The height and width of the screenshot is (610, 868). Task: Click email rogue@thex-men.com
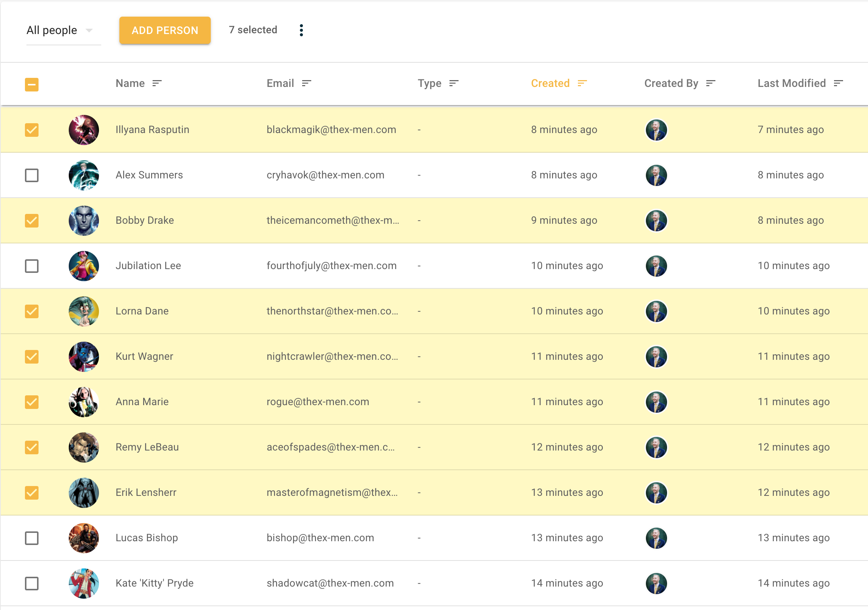318,402
